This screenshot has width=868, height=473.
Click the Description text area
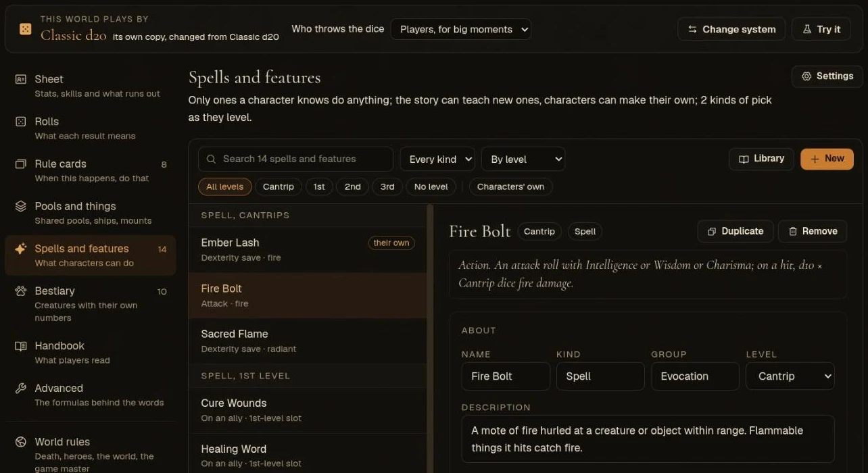pos(648,439)
